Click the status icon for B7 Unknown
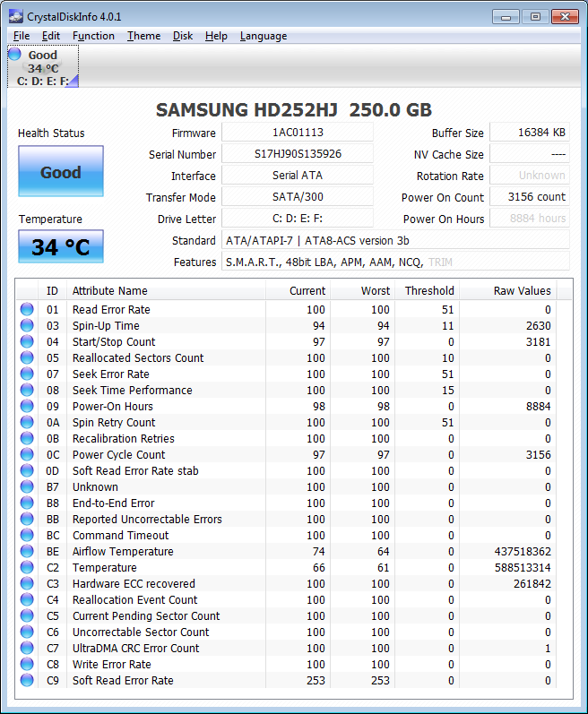588x714 pixels. [27, 486]
